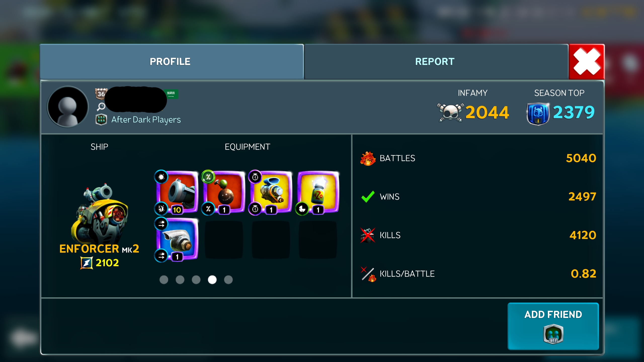The width and height of the screenshot is (644, 362).
Task: Close the profile popup with red X
Action: tap(587, 62)
